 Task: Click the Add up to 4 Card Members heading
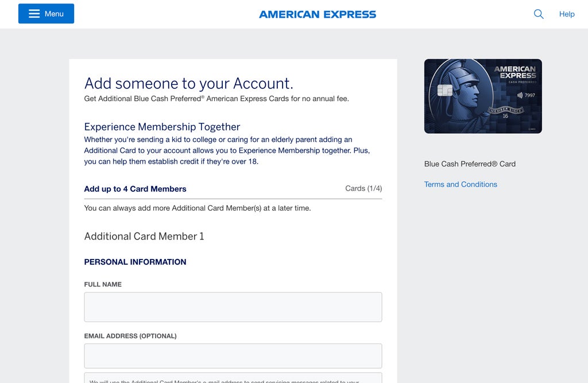(135, 189)
